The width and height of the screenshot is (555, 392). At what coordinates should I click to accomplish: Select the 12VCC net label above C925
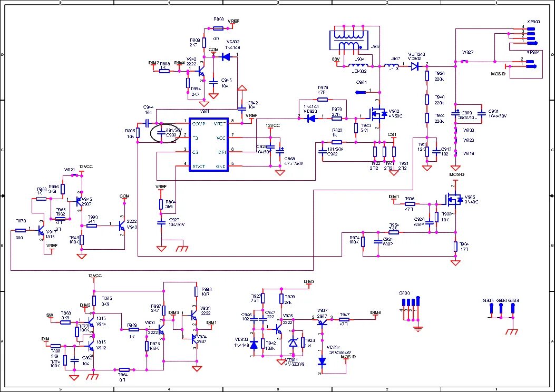point(272,125)
